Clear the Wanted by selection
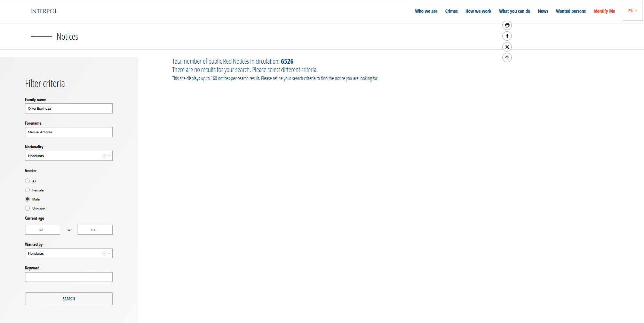 (104, 253)
